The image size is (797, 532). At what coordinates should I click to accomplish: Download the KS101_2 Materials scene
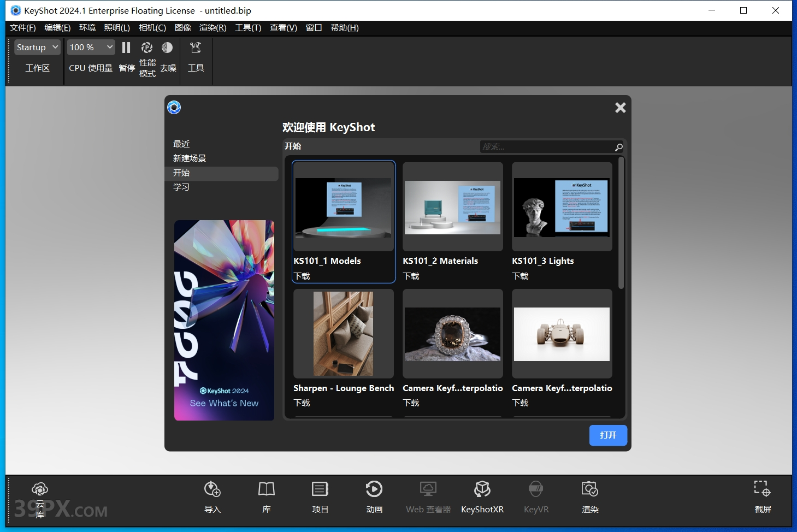pyautogui.click(x=411, y=276)
